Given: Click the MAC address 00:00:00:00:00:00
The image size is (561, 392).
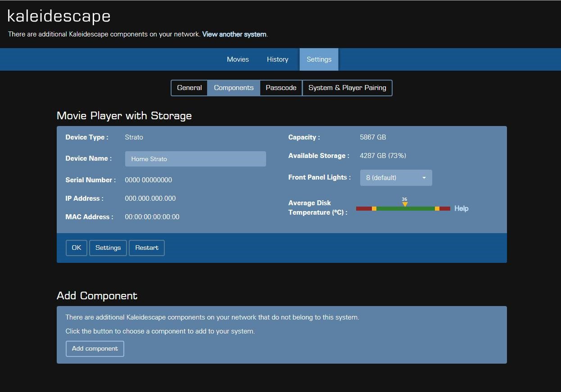Looking at the screenshot, I should coord(152,217).
